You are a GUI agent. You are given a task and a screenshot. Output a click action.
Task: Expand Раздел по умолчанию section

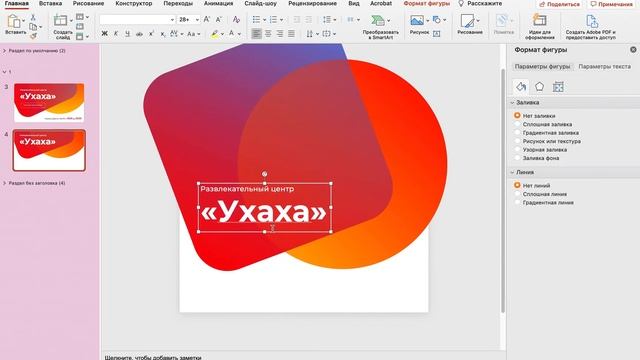coord(4,51)
